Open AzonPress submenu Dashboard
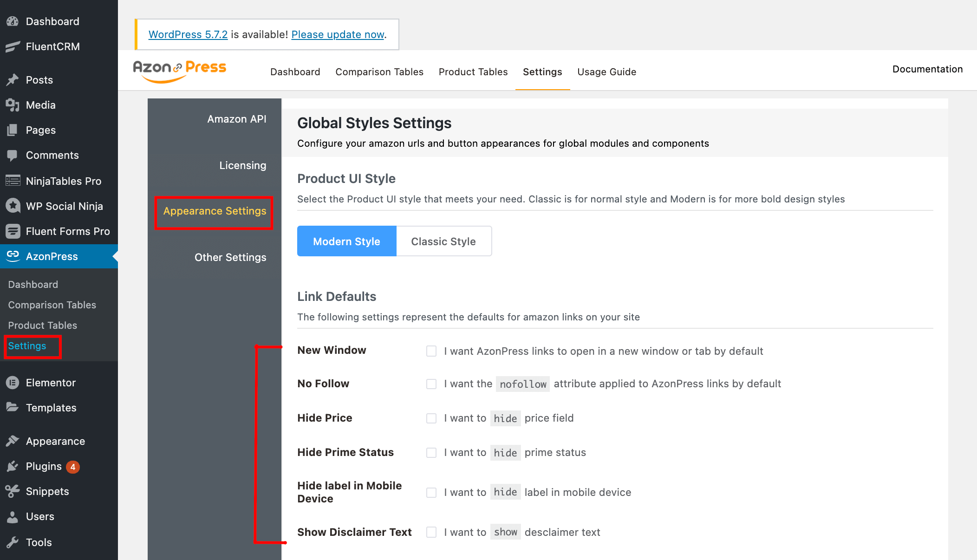977x560 pixels. [33, 284]
